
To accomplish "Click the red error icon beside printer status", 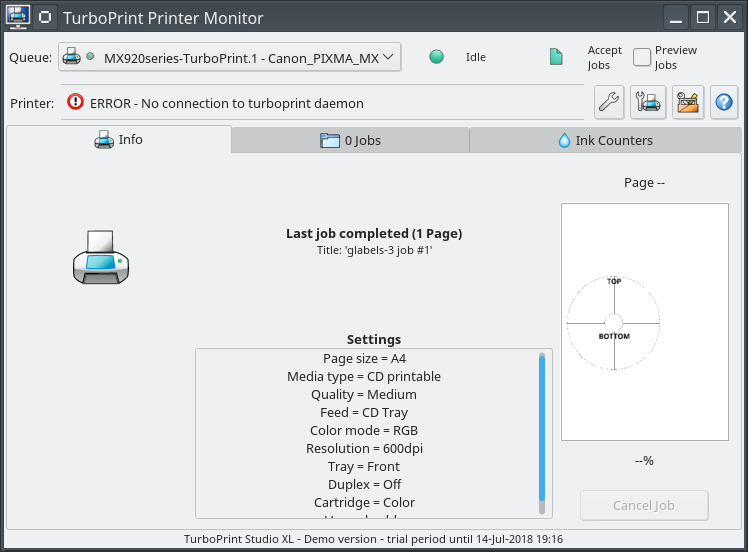I will (76, 102).
